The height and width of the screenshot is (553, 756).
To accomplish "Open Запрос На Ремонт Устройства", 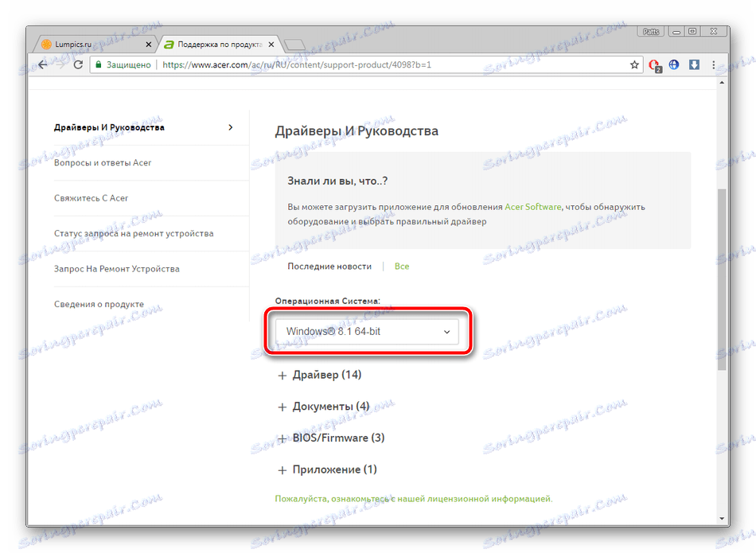I will 117,269.
